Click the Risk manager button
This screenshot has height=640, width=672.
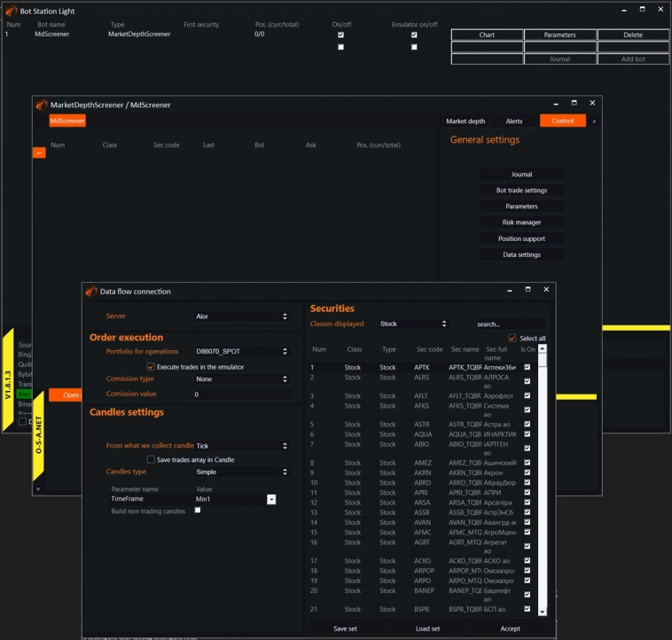pyautogui.click(x=521, y=222)
